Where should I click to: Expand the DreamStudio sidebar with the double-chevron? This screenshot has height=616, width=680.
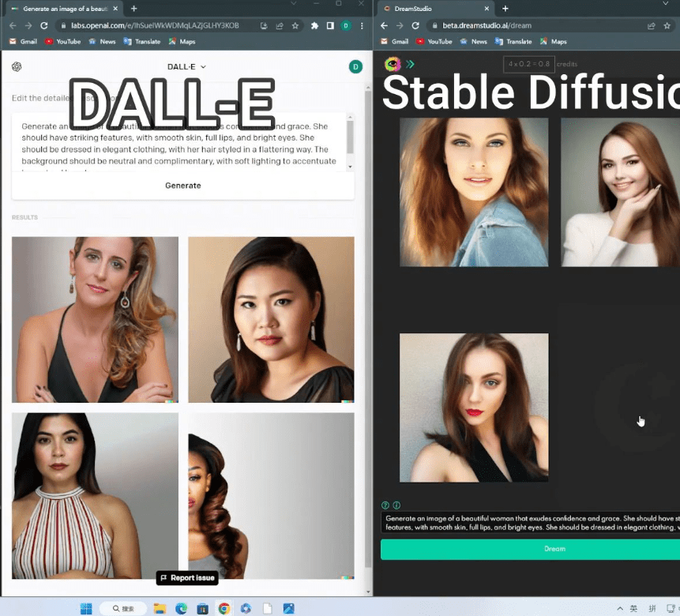[410, 64]
